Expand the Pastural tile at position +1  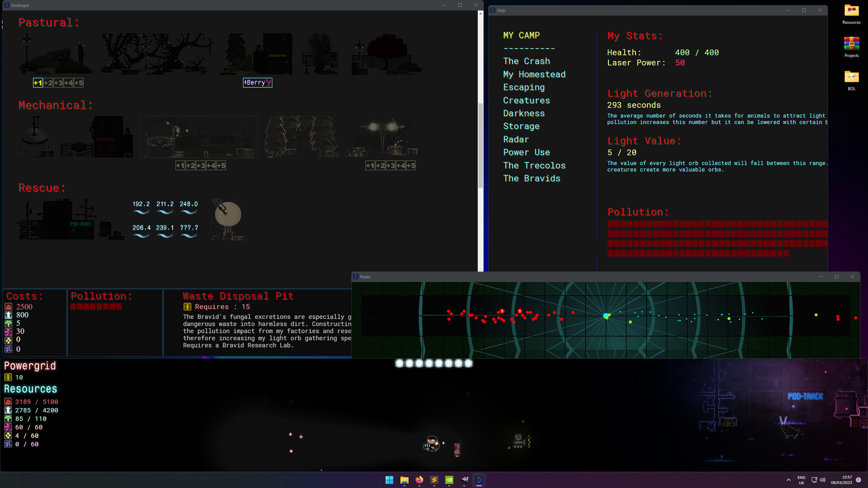coord(38,83)
